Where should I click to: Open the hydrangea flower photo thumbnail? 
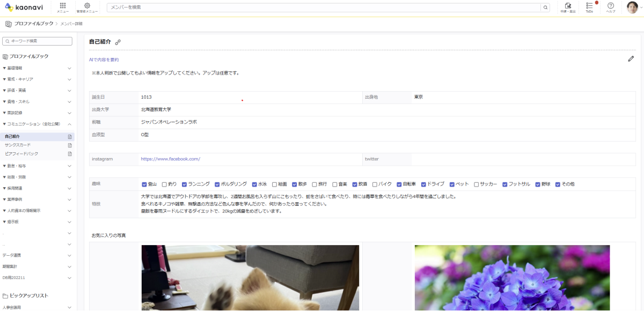pos(512,278)
